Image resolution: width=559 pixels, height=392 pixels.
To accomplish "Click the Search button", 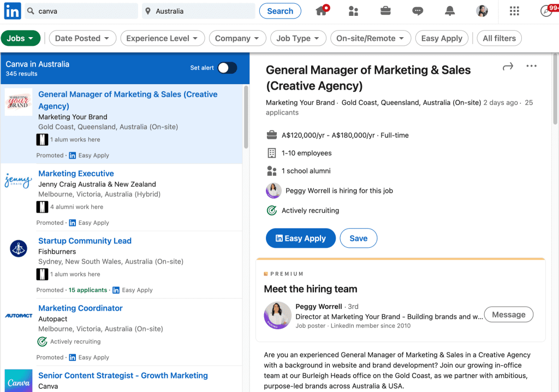I will tap(280, 11).
